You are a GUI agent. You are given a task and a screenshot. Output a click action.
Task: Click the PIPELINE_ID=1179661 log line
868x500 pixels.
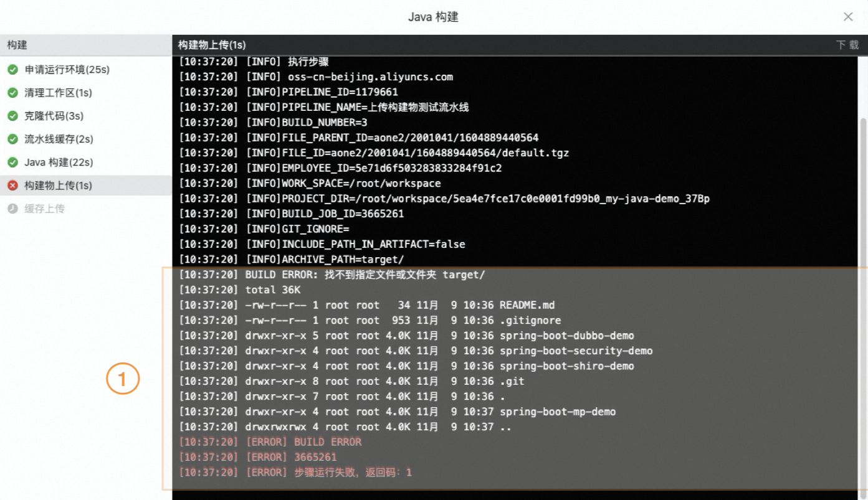pos(289,92)
